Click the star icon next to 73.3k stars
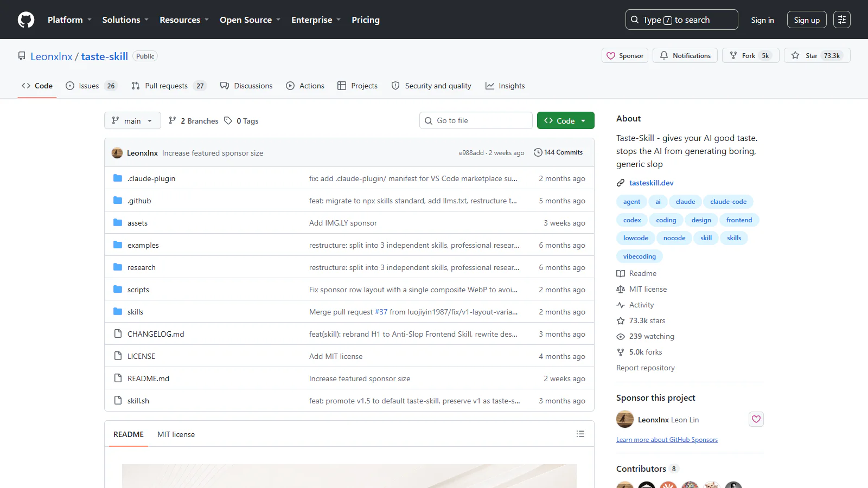The image size is (868, 488). click(621, 320)
